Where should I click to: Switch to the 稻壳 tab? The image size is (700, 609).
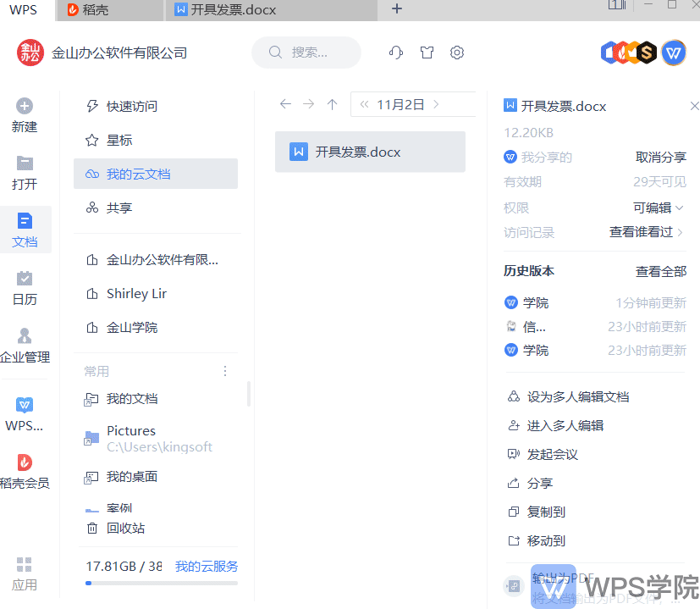110,10
